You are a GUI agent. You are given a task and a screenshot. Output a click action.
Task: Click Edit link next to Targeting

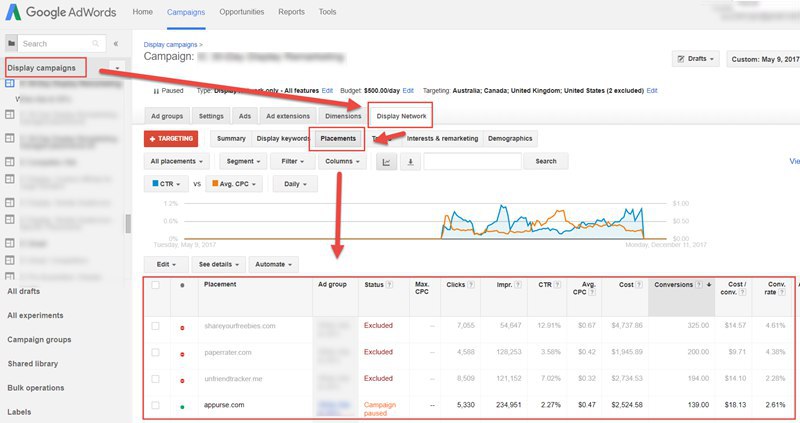(652, 91)
